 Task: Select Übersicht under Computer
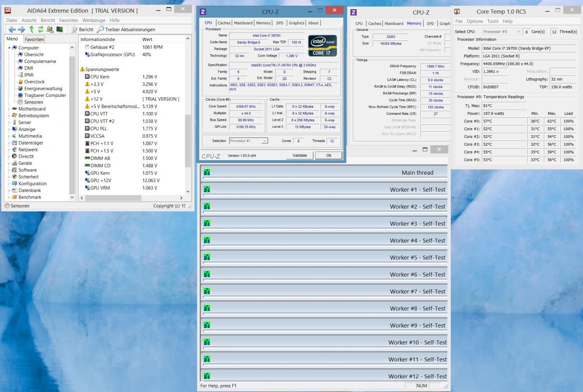34,54
